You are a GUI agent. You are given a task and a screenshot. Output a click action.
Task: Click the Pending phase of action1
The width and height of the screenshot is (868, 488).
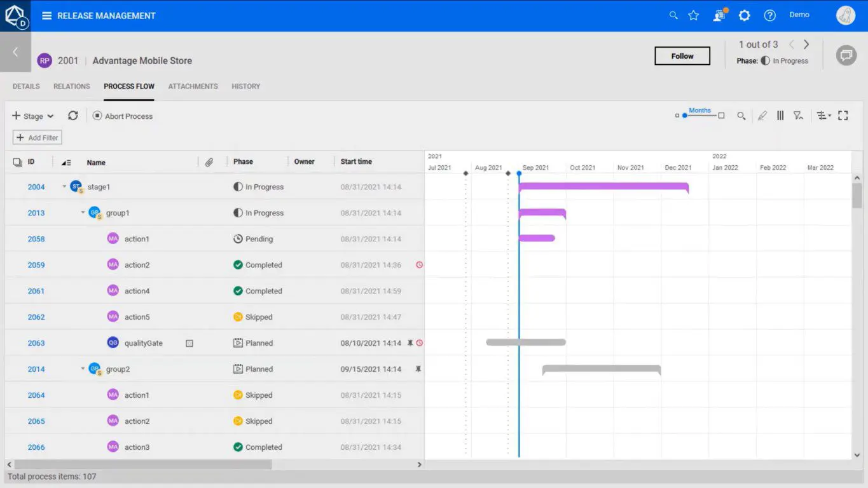pos(253,239)
